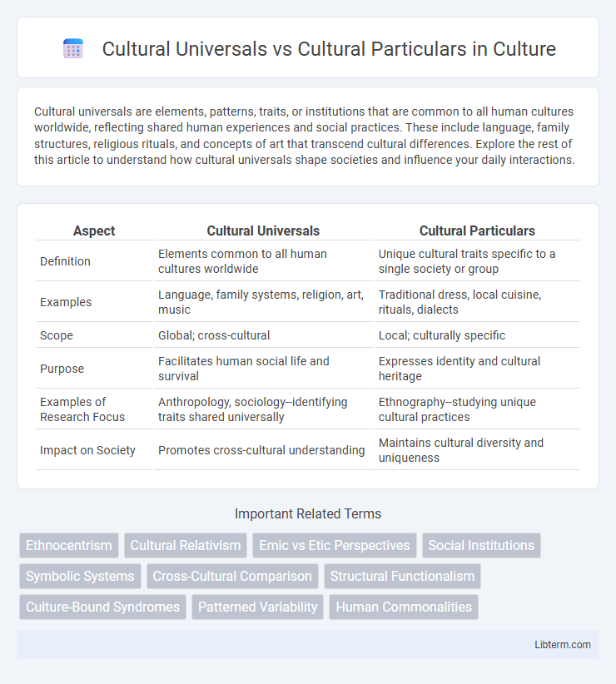Click the page title 'Cultural Universals vs Cultural Particulars in Culture'
Viewport: 616px width, 684px height.
tap(329, 49)
